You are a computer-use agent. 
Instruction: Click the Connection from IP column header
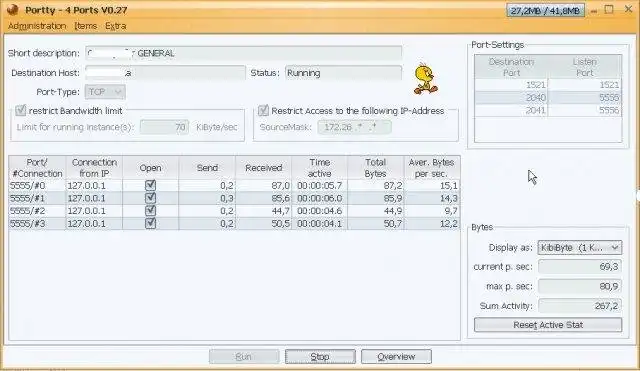94,168
